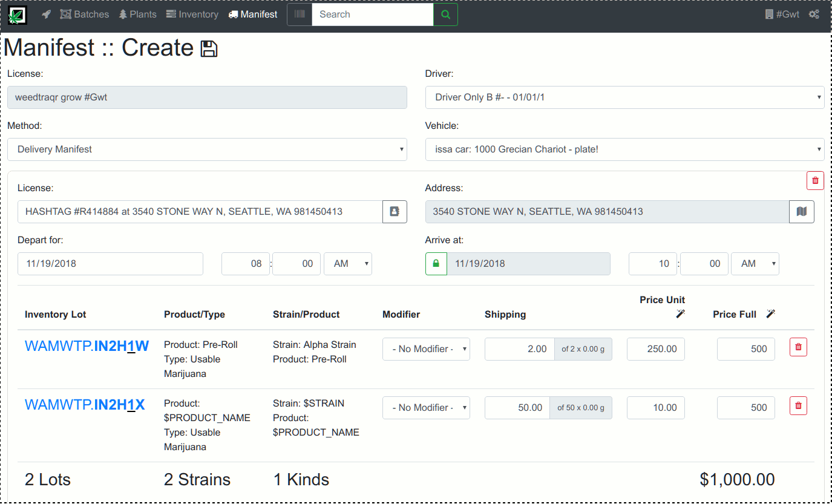Open the Manifest menu
Screen dimensions: 832x504
pos(253,14)
